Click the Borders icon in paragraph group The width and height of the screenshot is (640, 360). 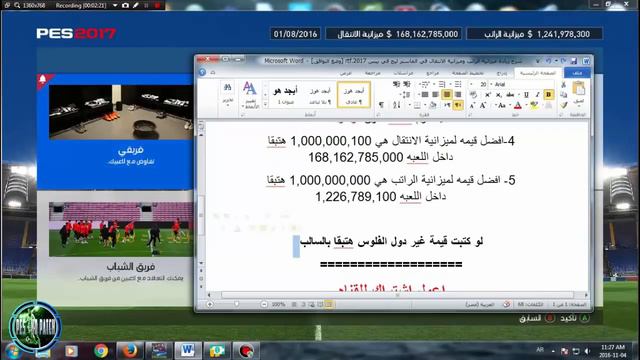click(x=417, y=105)
